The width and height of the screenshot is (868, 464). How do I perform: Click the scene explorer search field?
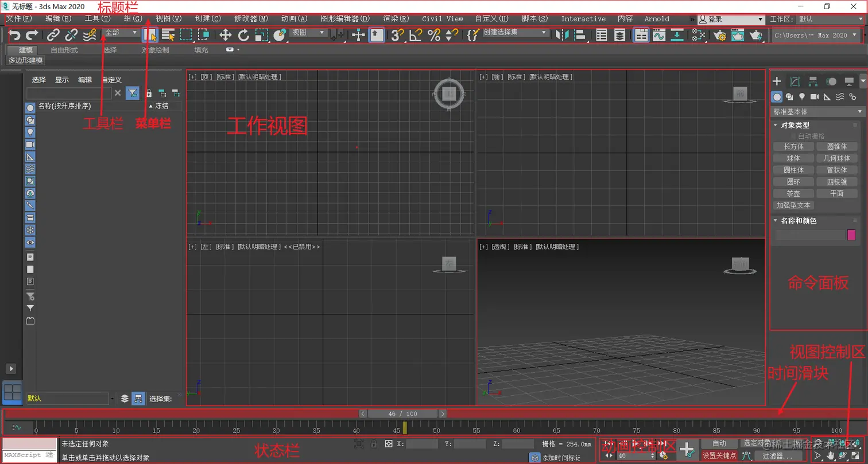pos(69,93)
